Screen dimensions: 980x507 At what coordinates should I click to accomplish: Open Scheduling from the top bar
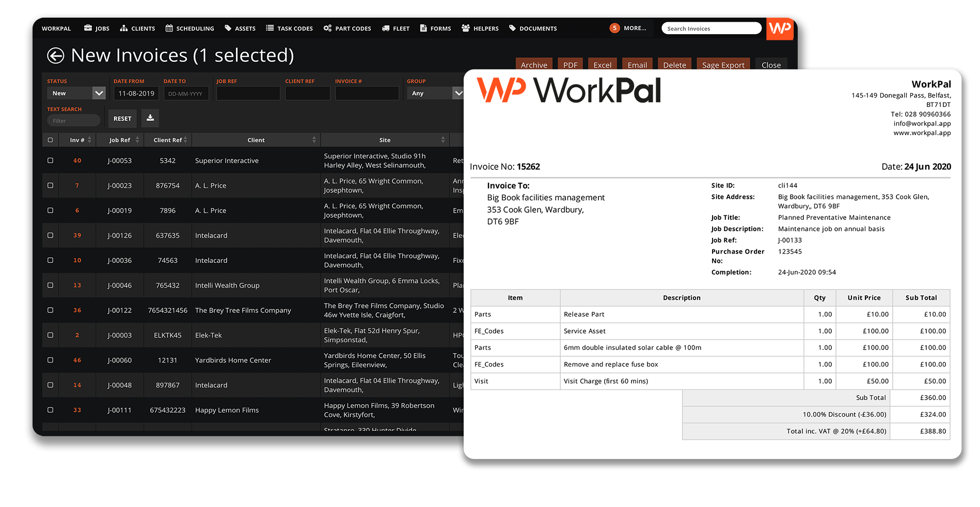click(x=189, y=28)
